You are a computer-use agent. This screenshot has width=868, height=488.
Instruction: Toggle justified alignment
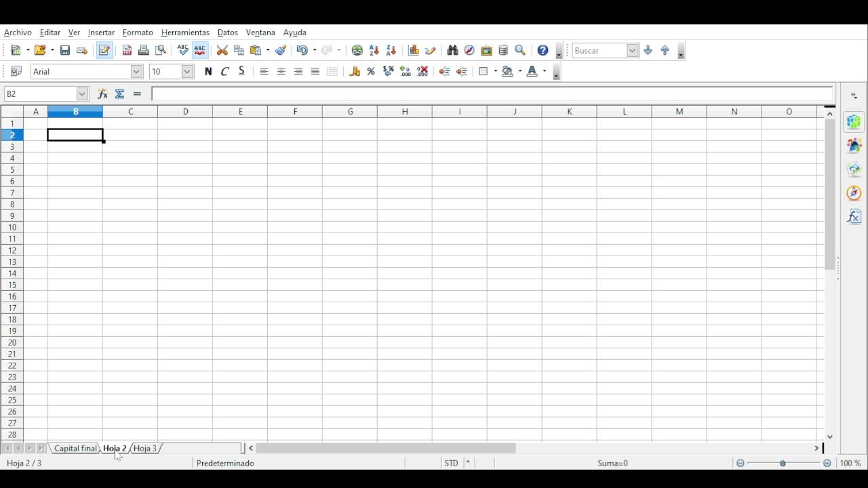[315, 71]
